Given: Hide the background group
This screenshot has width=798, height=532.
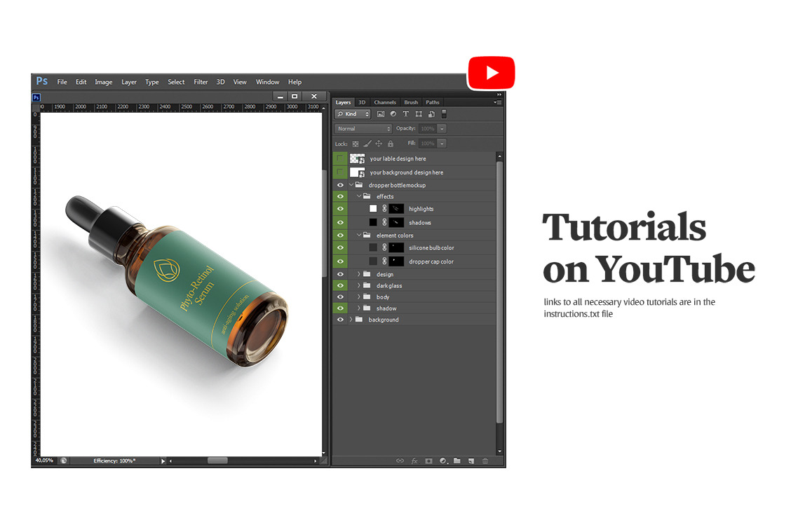Looking at the screenshot, I should click(340, 320).
